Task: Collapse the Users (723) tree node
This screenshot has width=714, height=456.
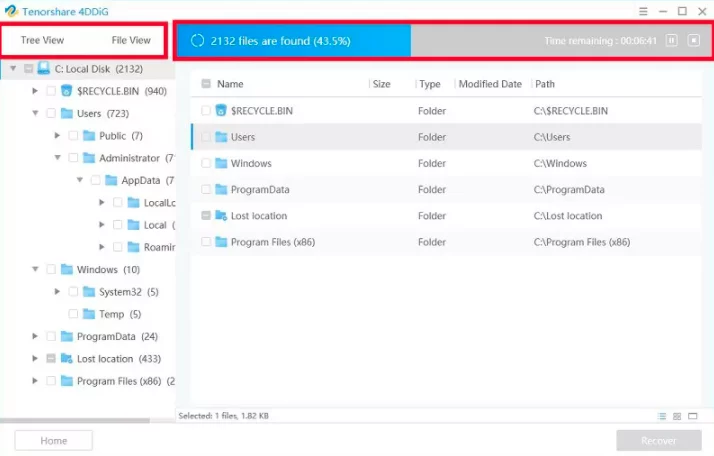Action: [35, 113]
